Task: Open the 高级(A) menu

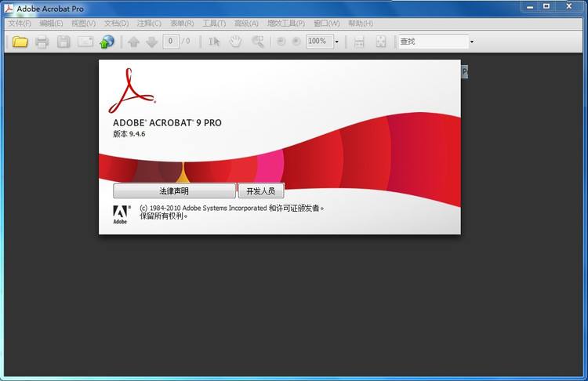Action: tap(246, 24)
